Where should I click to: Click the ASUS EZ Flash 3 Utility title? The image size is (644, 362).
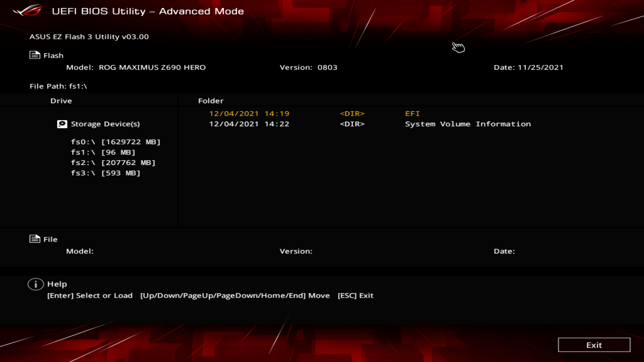click(89, 37)
